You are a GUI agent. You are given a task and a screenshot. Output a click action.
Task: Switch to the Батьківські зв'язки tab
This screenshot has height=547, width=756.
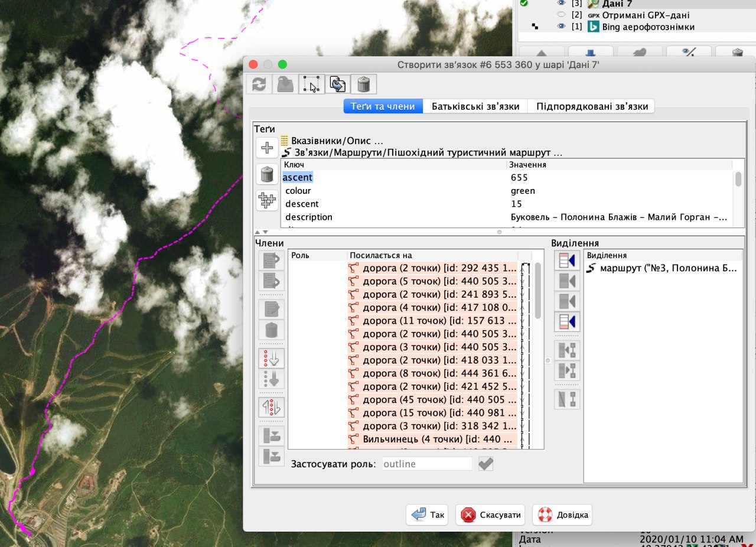coord(475,106)
